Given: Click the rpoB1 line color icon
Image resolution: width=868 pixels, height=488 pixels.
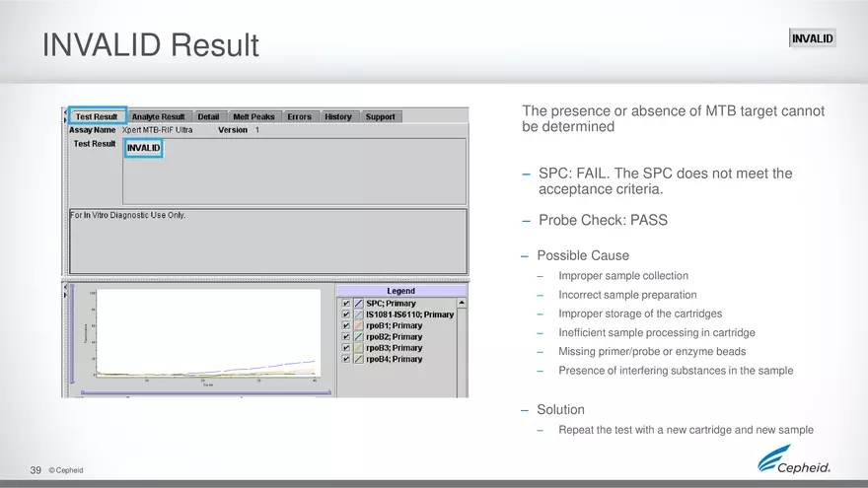Looking at the screenshot, I should [359, 325].
